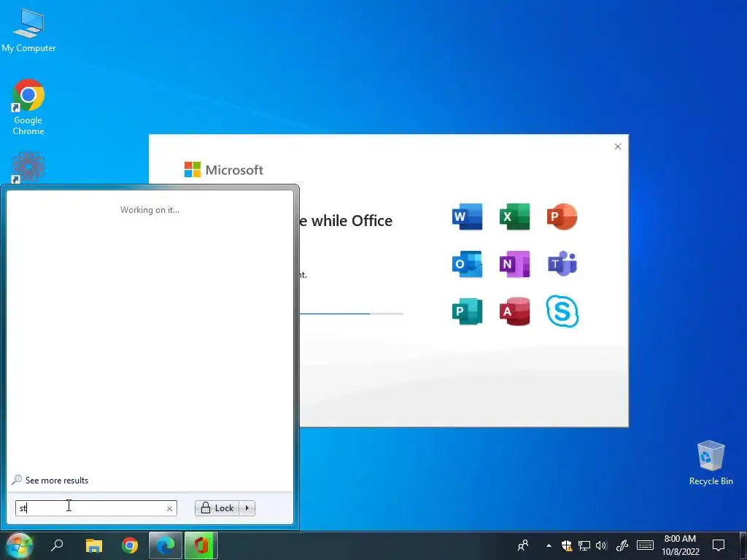
Task: Click the Teams icon in Office installer
Action: (562, 264)
